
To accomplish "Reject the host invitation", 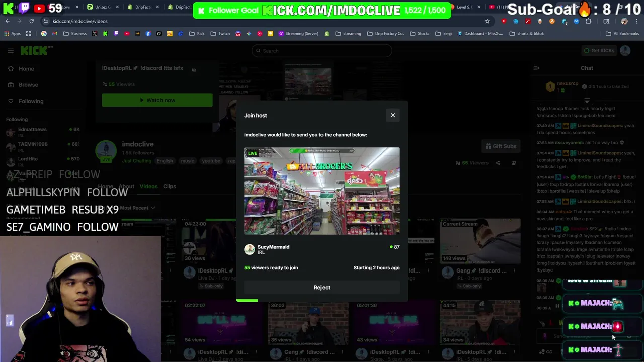I will click(322, 287).
